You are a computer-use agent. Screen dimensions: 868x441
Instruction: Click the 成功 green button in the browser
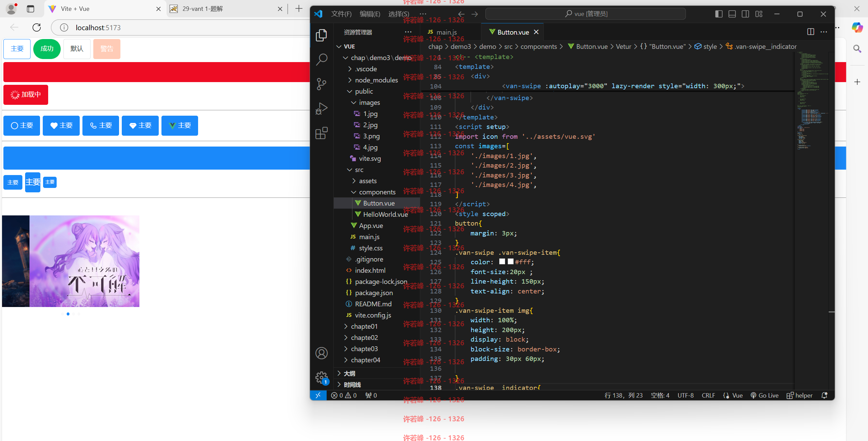tap(47, 49)
